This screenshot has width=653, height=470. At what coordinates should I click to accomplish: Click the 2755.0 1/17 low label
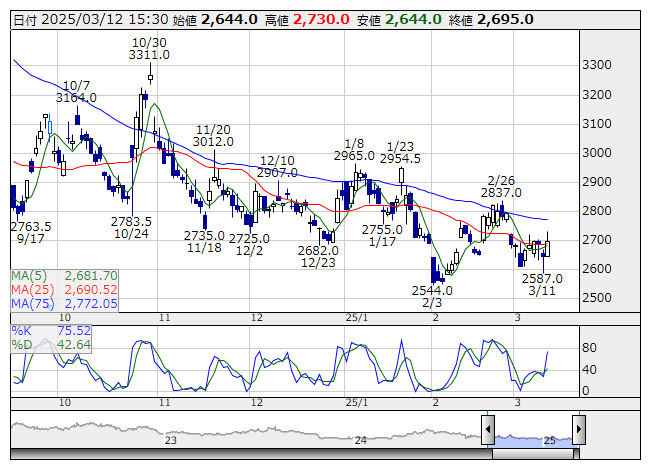point(382,236)
